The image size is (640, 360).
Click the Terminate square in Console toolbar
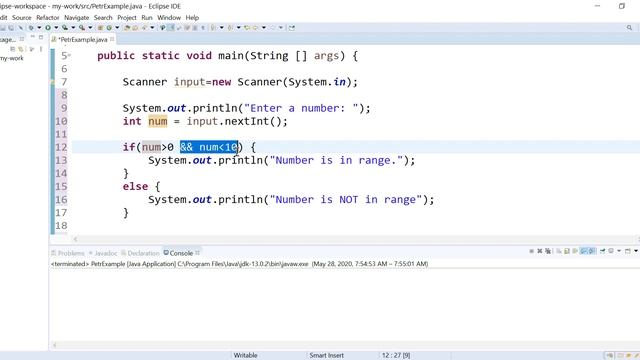click(531, 251)
